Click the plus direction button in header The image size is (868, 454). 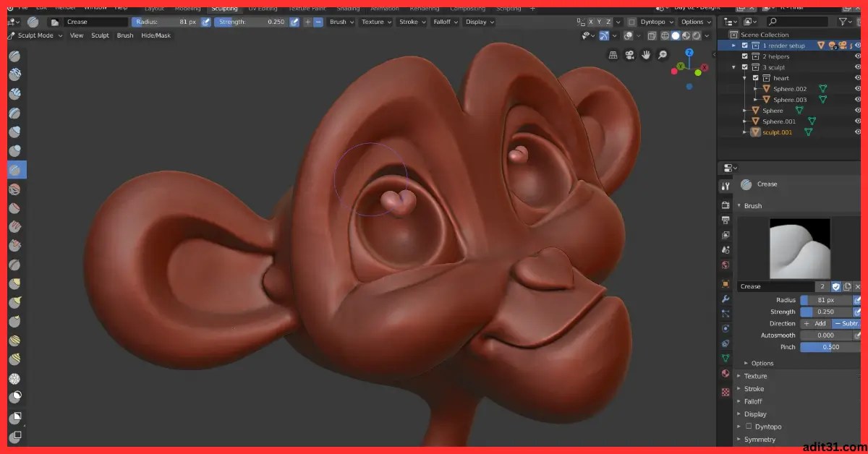coord(307,22)
